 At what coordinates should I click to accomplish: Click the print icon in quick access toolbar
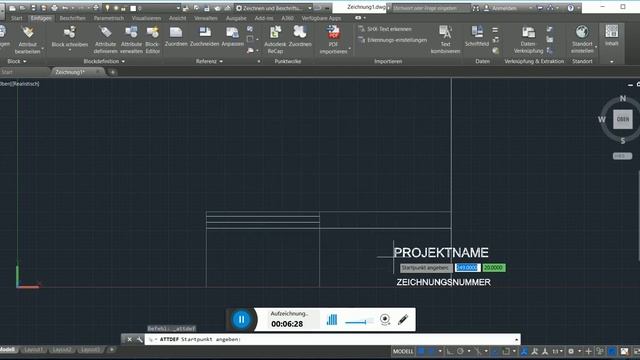click(x=54, y=8)
